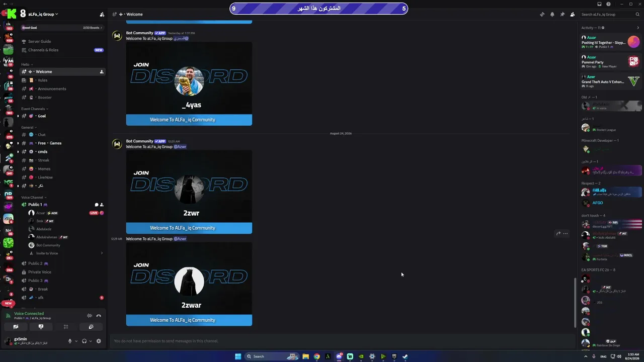This screenshot has width=644, height=362.
Task: Create invite for the Welcome channel
Action: [102, 72]
